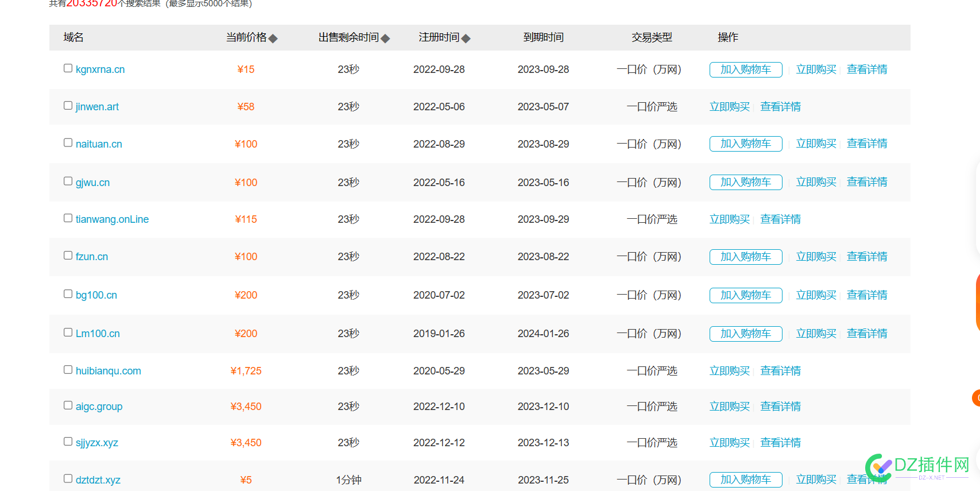
Task: Open gjwu.cn domain link
Action: tap(92, 183)
